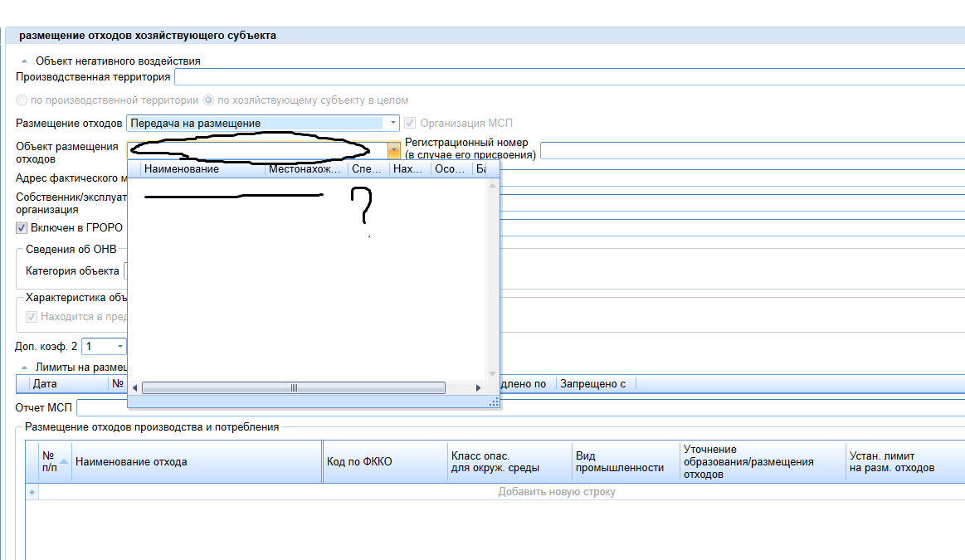Image resolution: width=965 pixels, height=560 pixels.
Task: Toggle the Включен в ГРОРО checkbox
Action: pyautogui.click(x=22, y=228)
